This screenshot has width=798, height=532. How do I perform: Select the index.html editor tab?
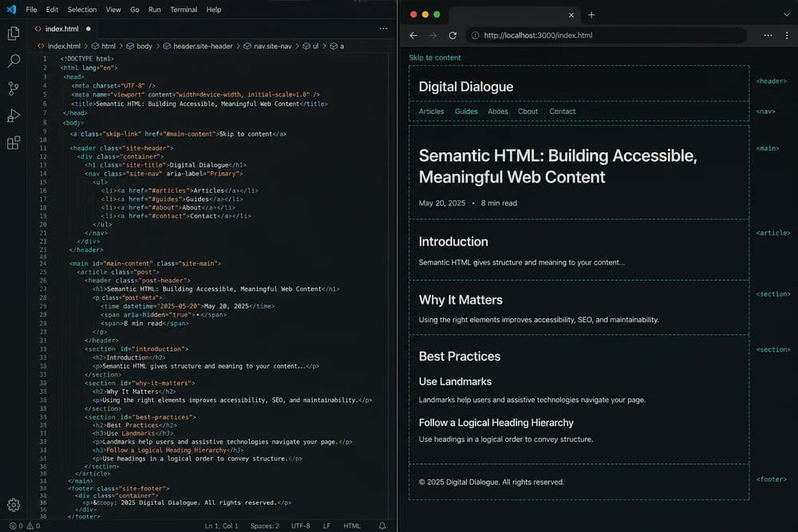click(x=61, y=29)
